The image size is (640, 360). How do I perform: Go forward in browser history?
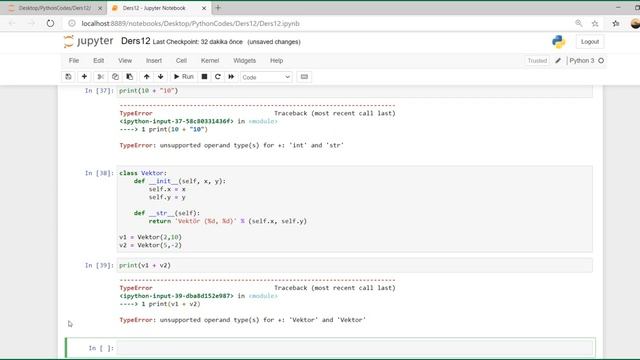(31, 23)
